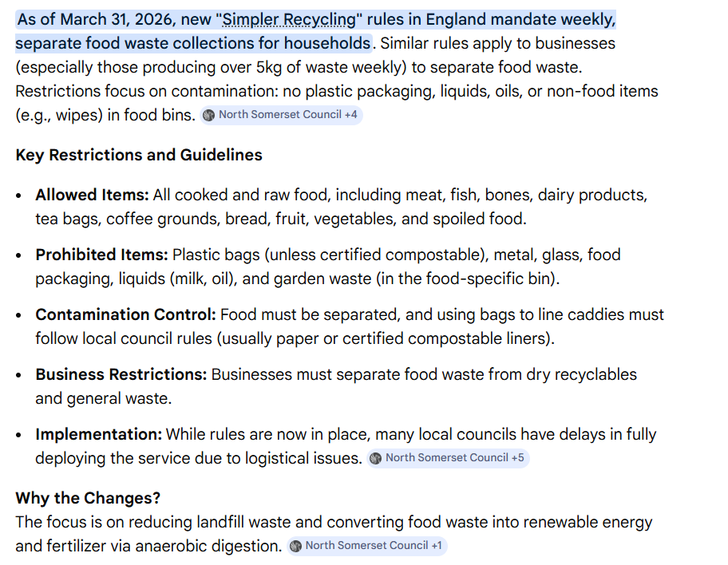Open the North Somerset Council +1 sources label
This screenshot has height=565, width=728.
[x=374, y=546]
